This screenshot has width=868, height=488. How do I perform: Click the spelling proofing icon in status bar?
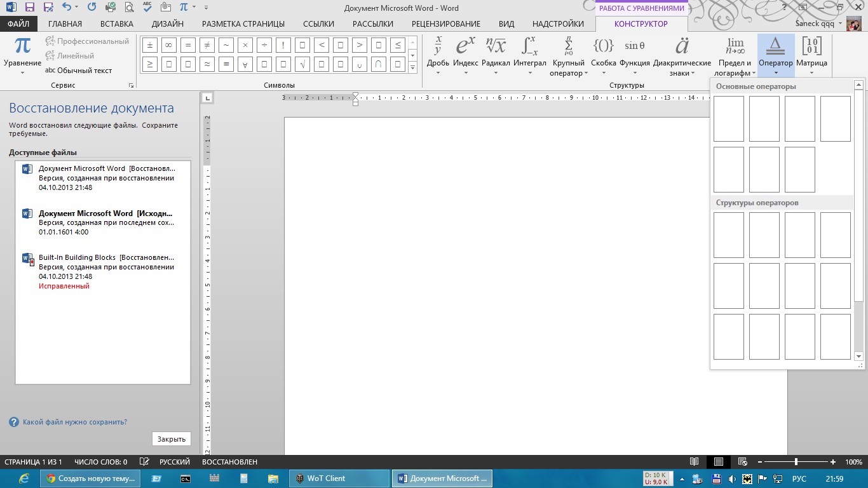144,462
